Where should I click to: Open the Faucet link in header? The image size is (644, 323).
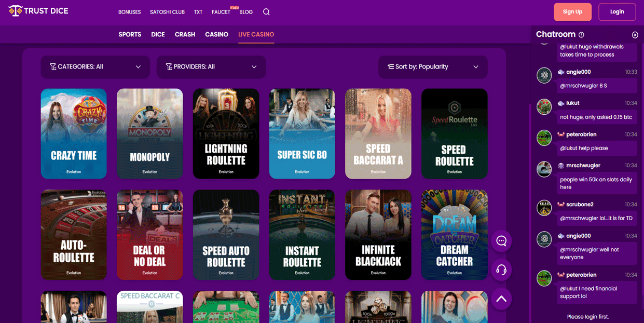pyautogui.click(x=221, y=12)
